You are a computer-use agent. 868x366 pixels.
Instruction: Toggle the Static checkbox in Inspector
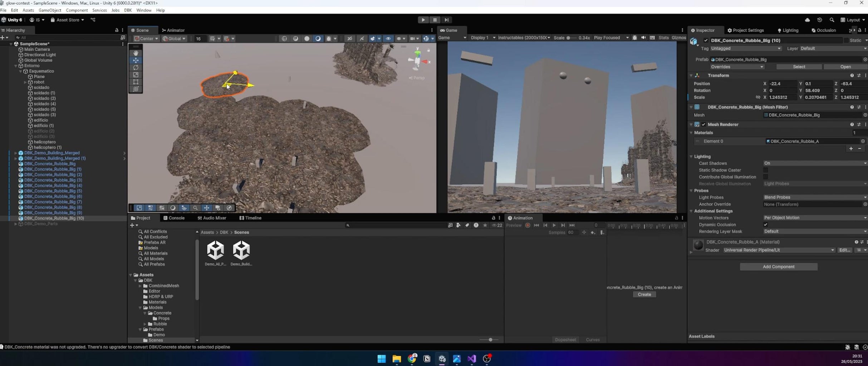(x=846, y=40)
